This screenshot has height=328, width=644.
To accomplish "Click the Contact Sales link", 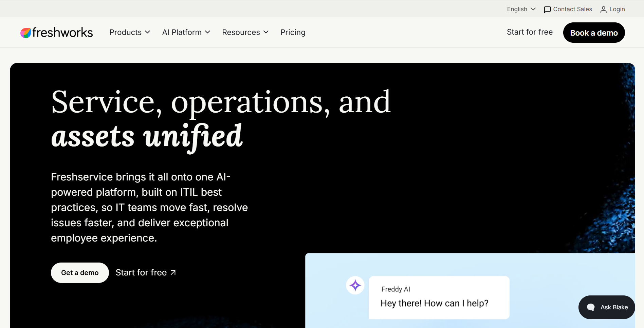I will coord(568,9).
